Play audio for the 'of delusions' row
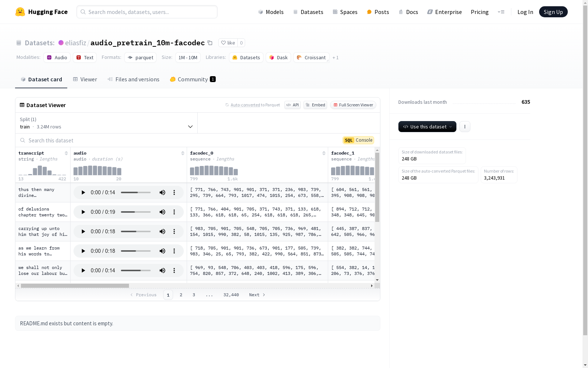 coord(83,212)
